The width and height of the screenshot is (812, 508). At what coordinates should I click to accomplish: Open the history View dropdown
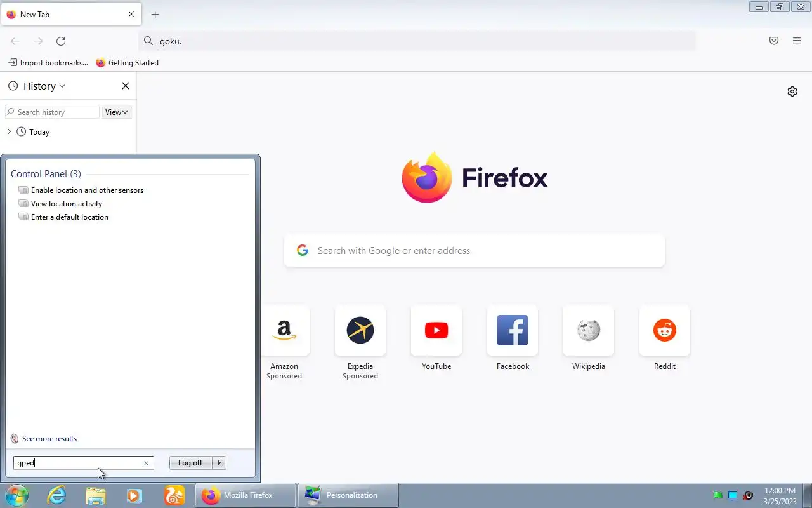(x=117, y=112)
